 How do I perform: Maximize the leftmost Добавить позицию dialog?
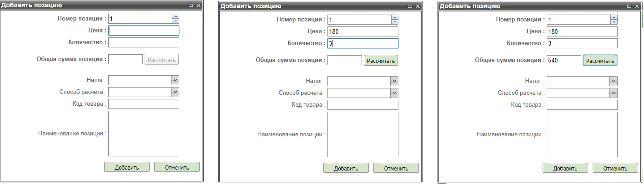(191, 5)
